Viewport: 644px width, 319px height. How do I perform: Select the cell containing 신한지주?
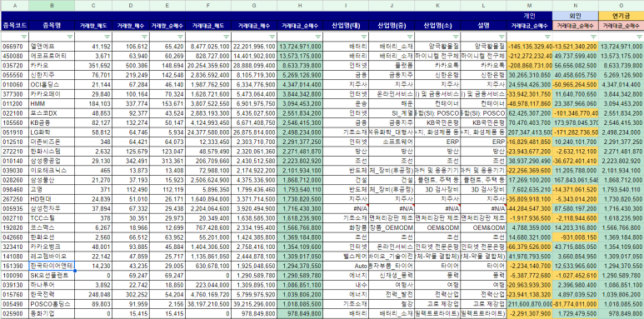click(52, 75)
